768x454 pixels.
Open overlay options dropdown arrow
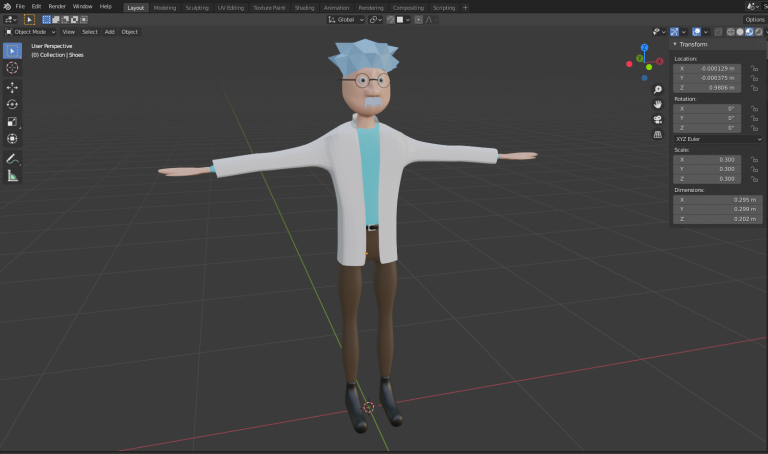coord(706,32)
